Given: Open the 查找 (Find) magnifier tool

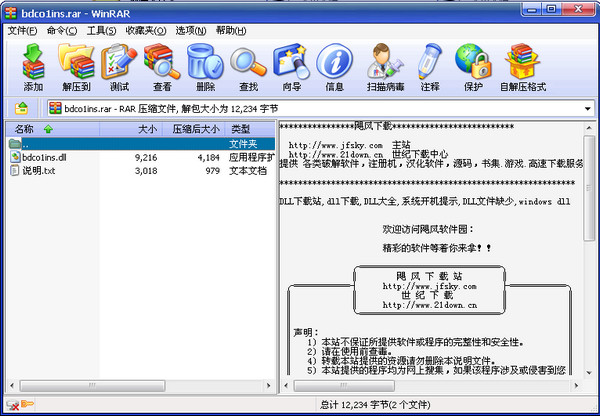Looking at the screenshot, I should point(248,68).
